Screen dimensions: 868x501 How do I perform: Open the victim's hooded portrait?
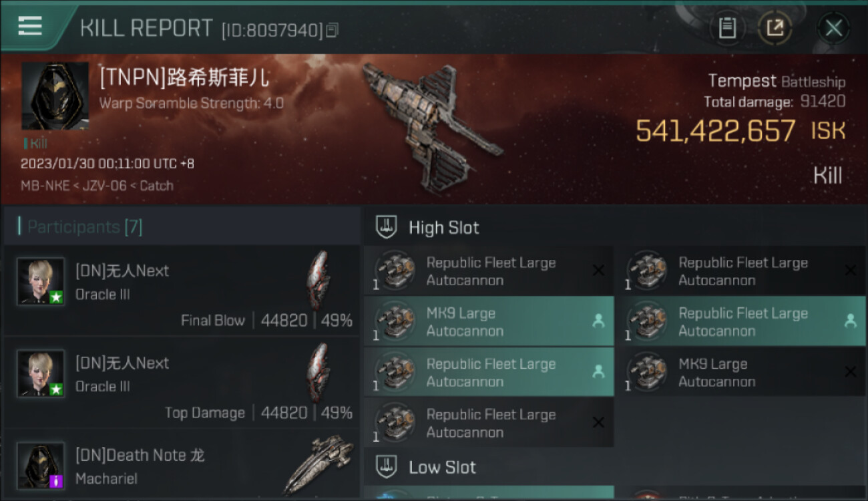pyautogui.click(x=55, y=96)
